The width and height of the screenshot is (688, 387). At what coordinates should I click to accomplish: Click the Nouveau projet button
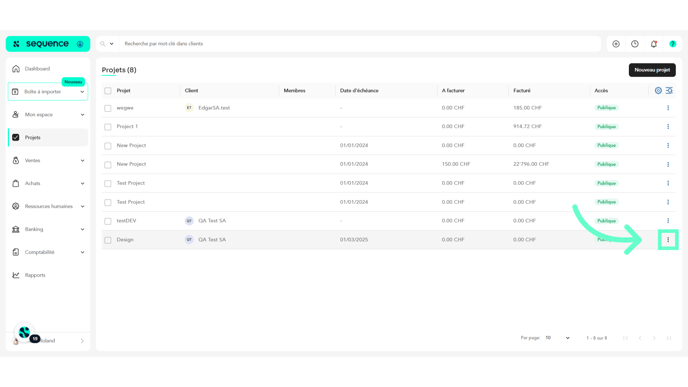[652, 70]
